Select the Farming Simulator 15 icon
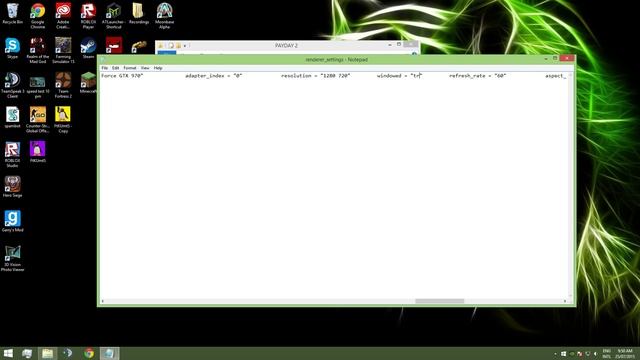The image size is (640, 360). pos(63,50)
